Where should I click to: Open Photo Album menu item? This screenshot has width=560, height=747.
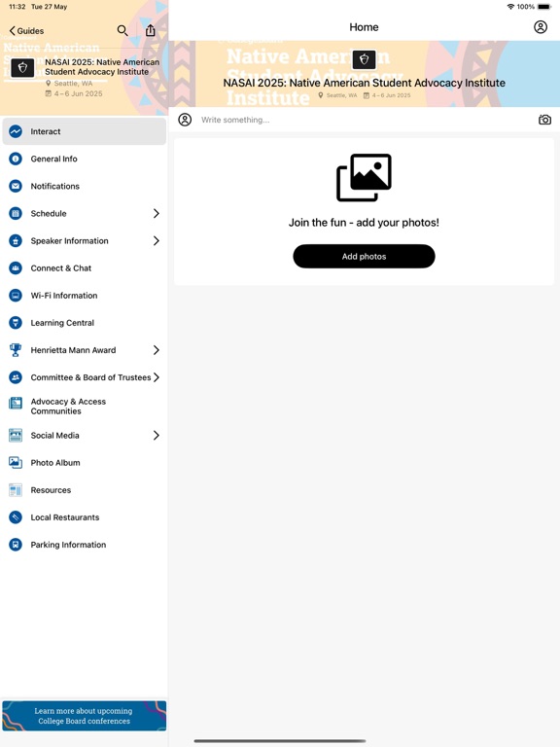[85, 463]
